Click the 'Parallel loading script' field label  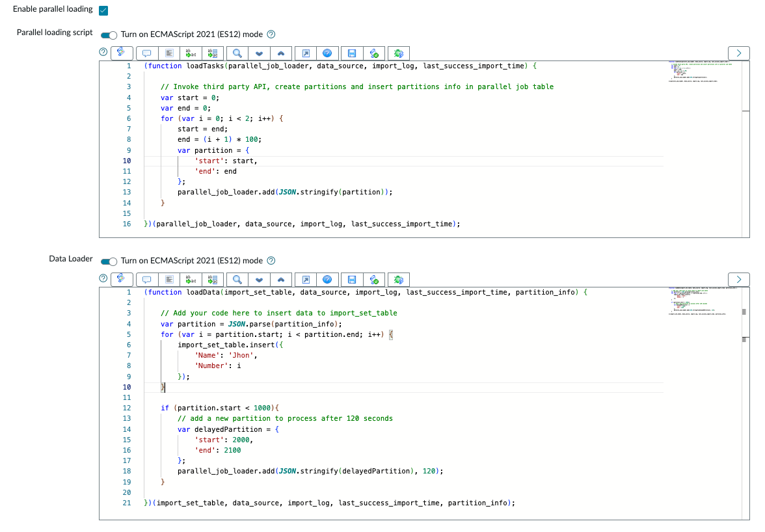click(55, 32)
